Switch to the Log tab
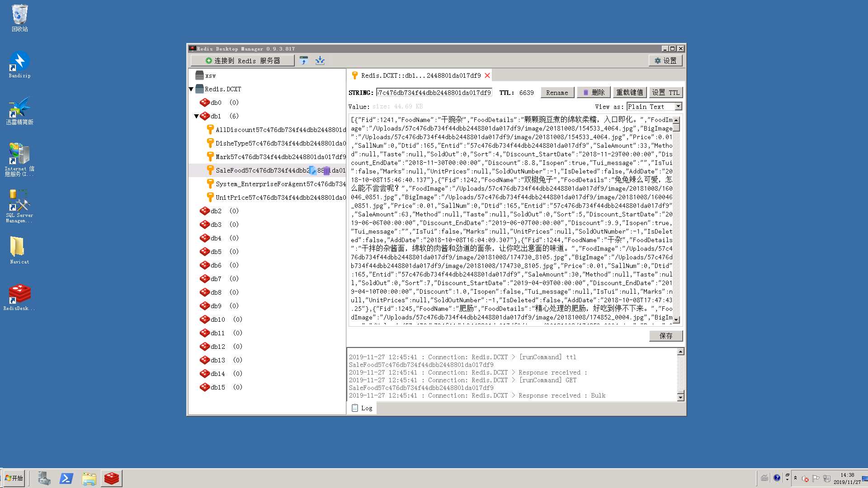The height and width of the screenshot is (488, 868). (362, 408)
